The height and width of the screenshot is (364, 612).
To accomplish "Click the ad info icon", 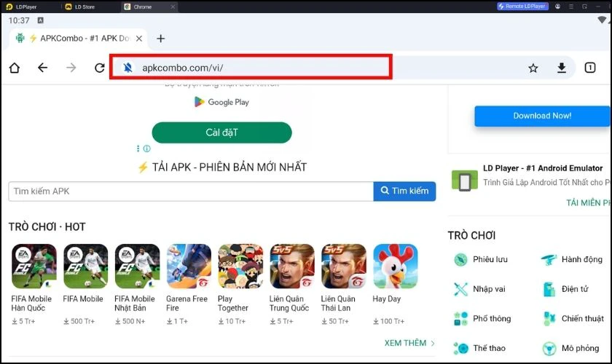I will (x=146, y=149).
